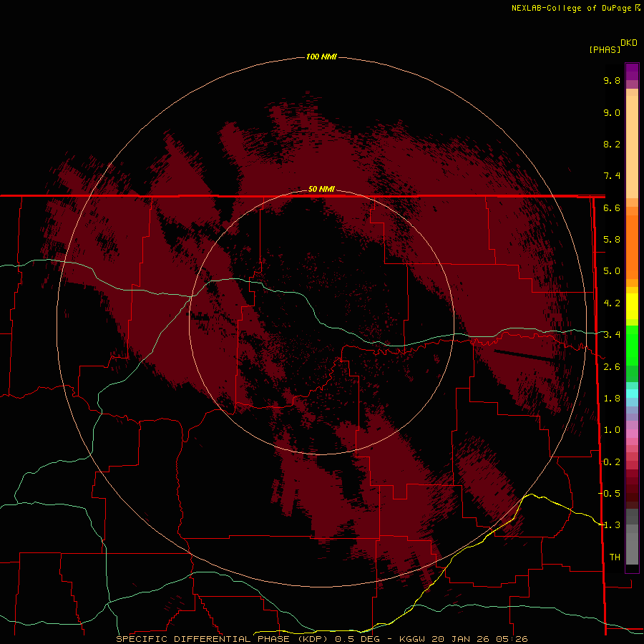Click the 8.2 legend value
The height and width of the screenshot is (644, 644).
(x=612, y=144)
